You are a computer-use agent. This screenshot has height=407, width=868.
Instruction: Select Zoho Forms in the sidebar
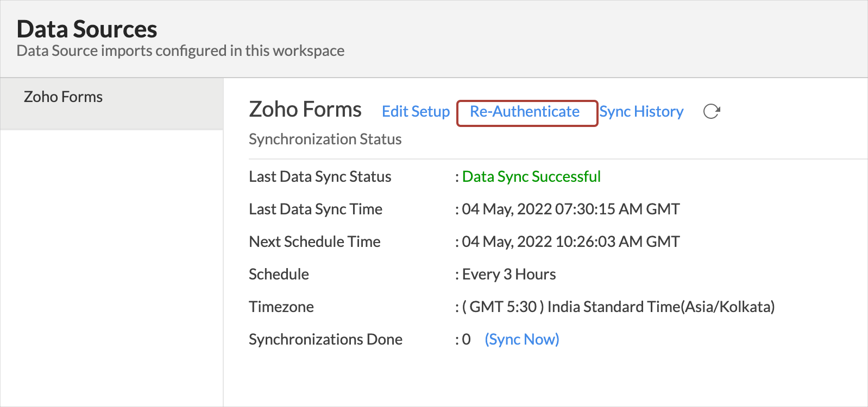(111, 104)
